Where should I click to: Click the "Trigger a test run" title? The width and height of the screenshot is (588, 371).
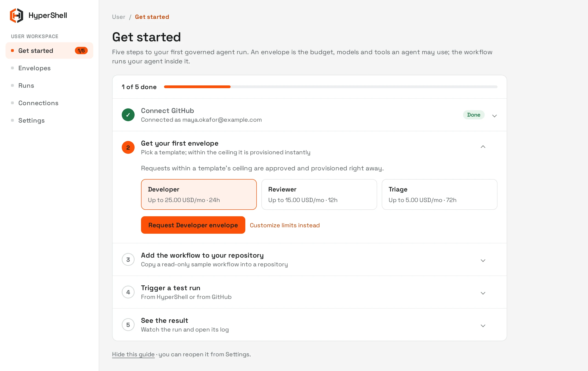[171, 288]
